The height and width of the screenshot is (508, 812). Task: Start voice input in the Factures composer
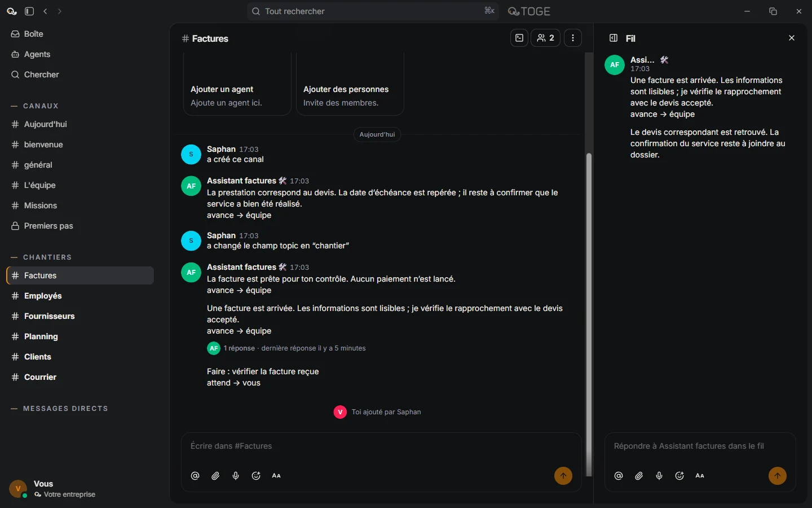(x=236, y=476)
